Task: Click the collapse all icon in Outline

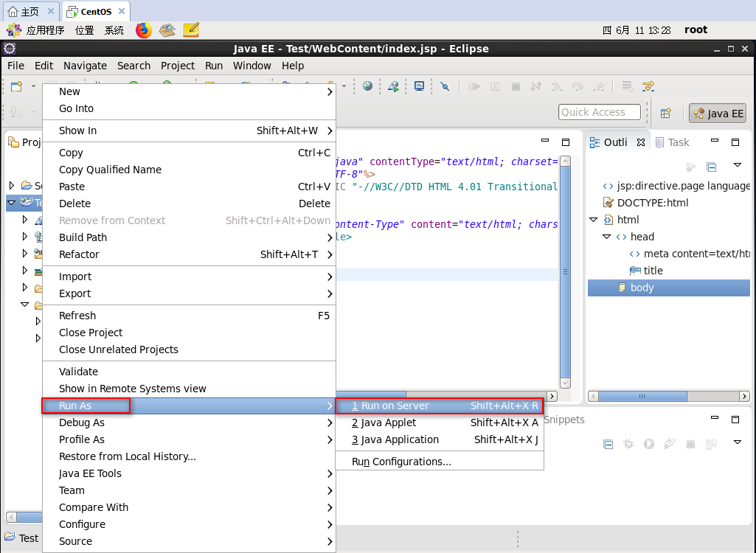Action: point(711,167)
